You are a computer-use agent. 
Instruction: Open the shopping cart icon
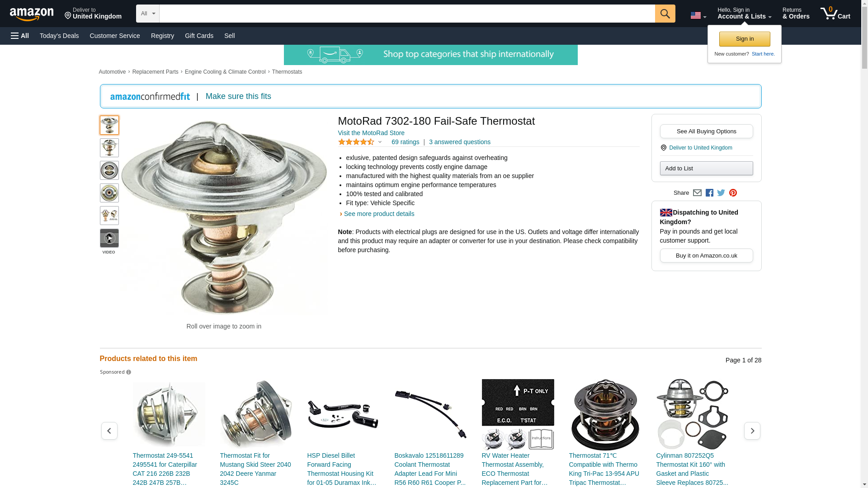[x=835, y=14]
